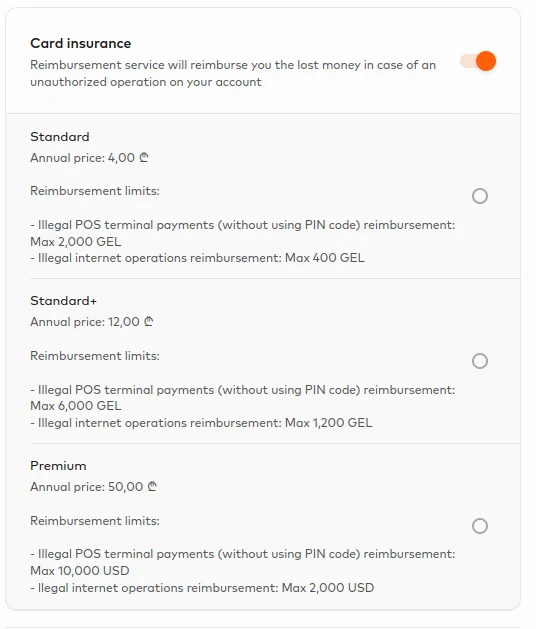Image resolution: width=536 pixels, height=629 pixels.
Task: Click the GEL symbol after 12,00
Action: pos(148,322)
